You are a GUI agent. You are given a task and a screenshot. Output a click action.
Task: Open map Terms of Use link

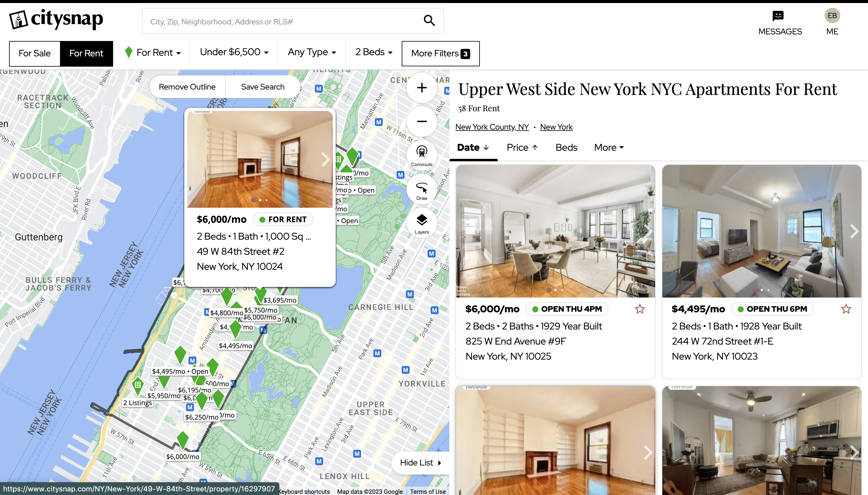[428, 491]
